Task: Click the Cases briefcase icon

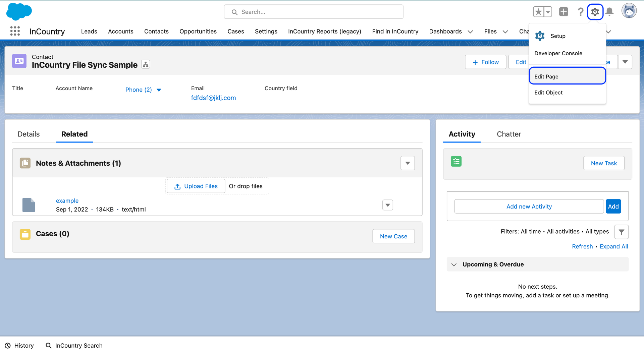Action: 25,234
